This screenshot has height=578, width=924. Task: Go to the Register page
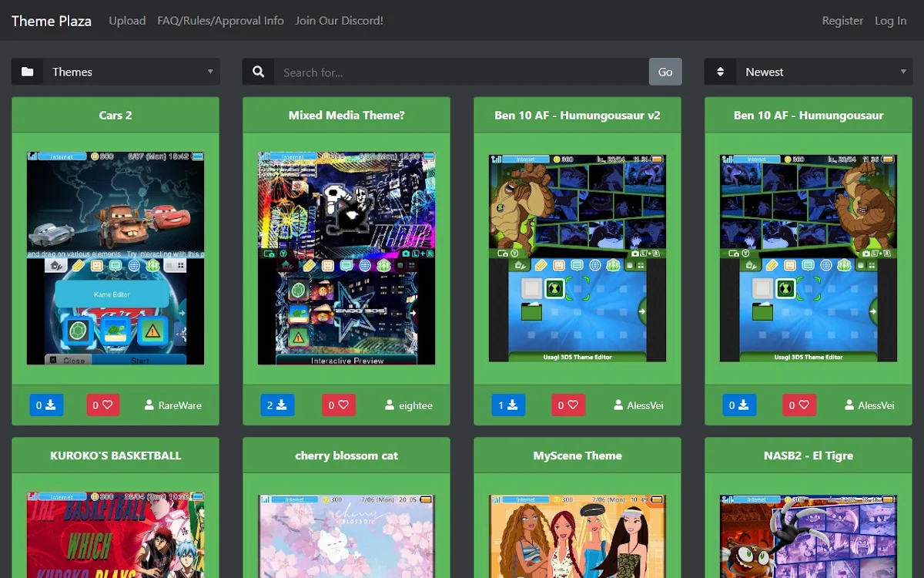point(842,21)
